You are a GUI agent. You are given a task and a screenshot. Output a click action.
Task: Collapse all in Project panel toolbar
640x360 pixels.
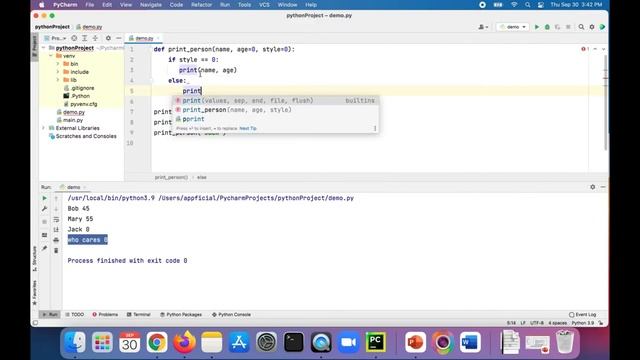tap(95, 38)
